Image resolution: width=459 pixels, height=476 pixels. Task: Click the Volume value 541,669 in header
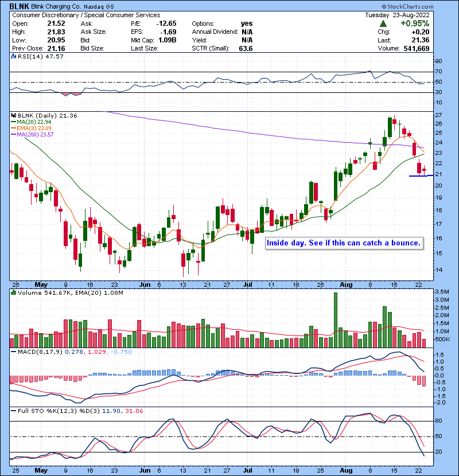[x=417, y=48]
